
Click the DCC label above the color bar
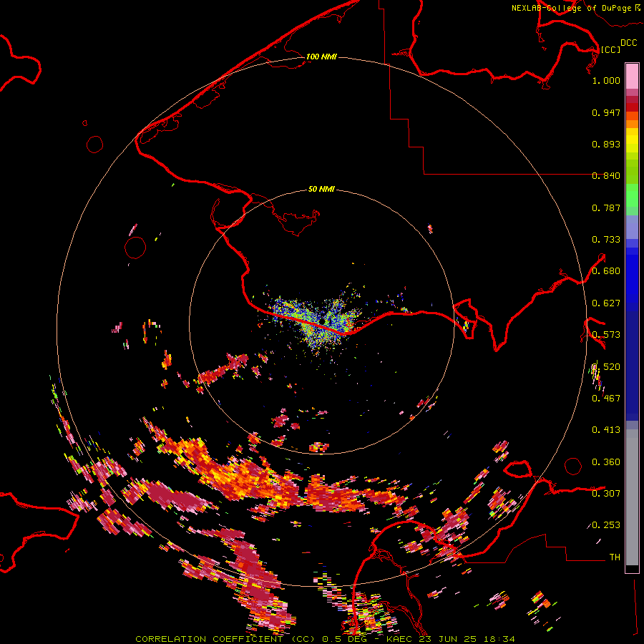(x=628, y=43)
